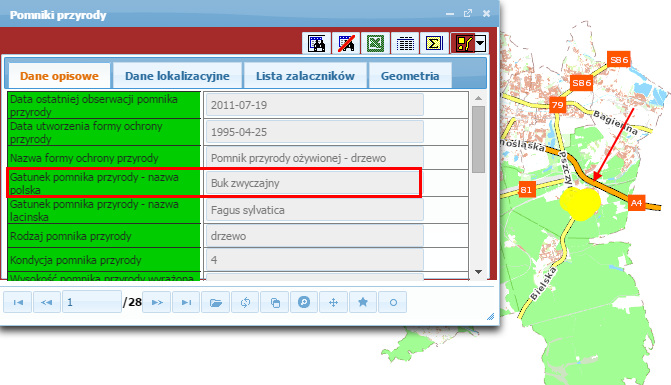Click the copy stacked squares icon

274,302
